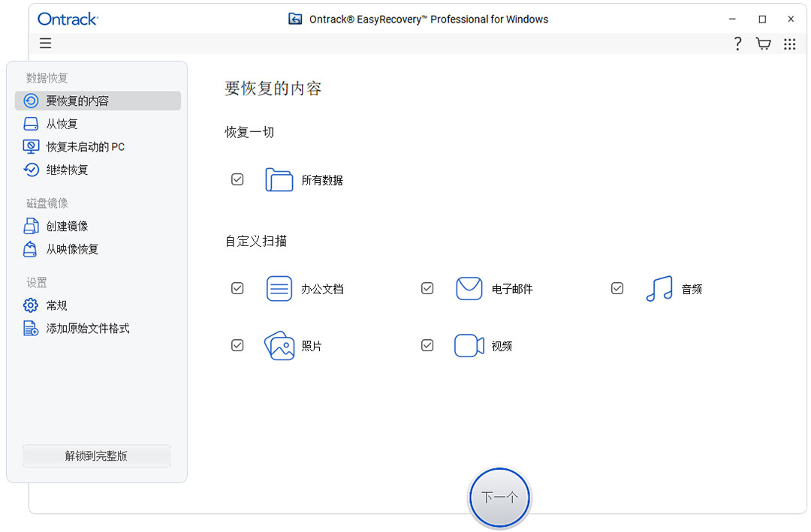
Task: Open the app grid menu top right
Action: (x=789, y=44)
